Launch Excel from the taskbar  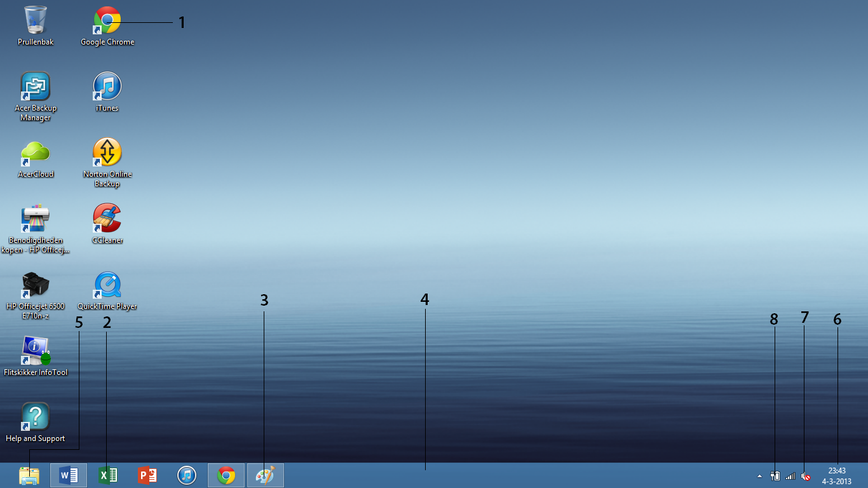tap(108, 475)
